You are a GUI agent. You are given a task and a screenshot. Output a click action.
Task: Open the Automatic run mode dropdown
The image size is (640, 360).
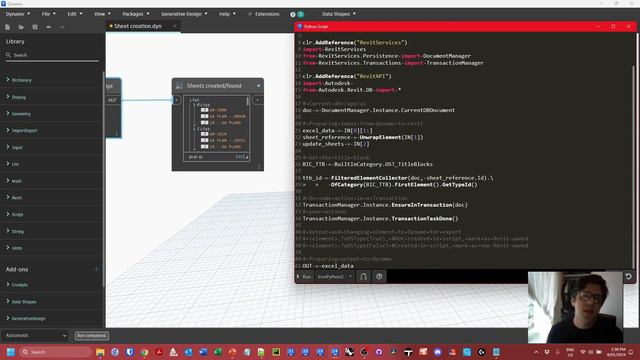point(36,336)
